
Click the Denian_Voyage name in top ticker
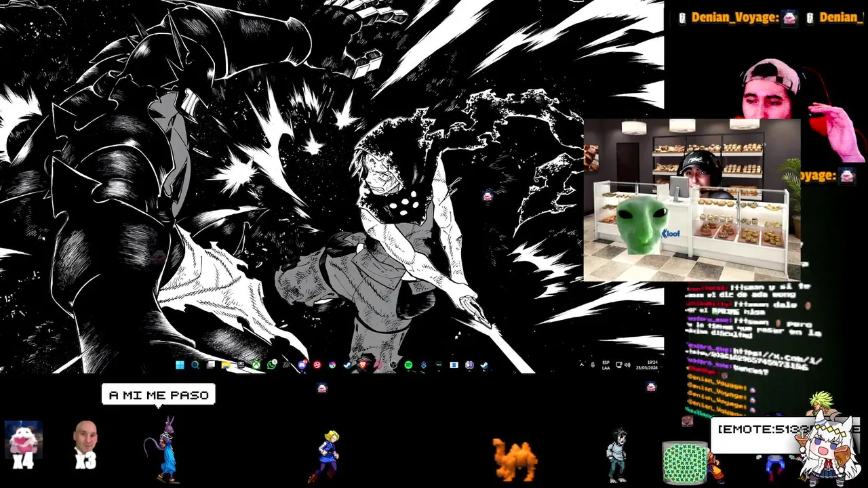pos(735,18)
